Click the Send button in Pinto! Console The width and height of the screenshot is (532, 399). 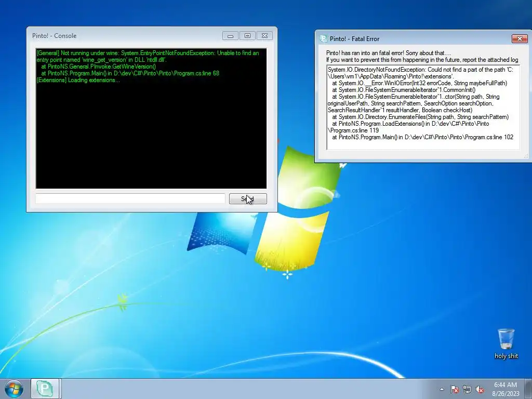(248, 199)
